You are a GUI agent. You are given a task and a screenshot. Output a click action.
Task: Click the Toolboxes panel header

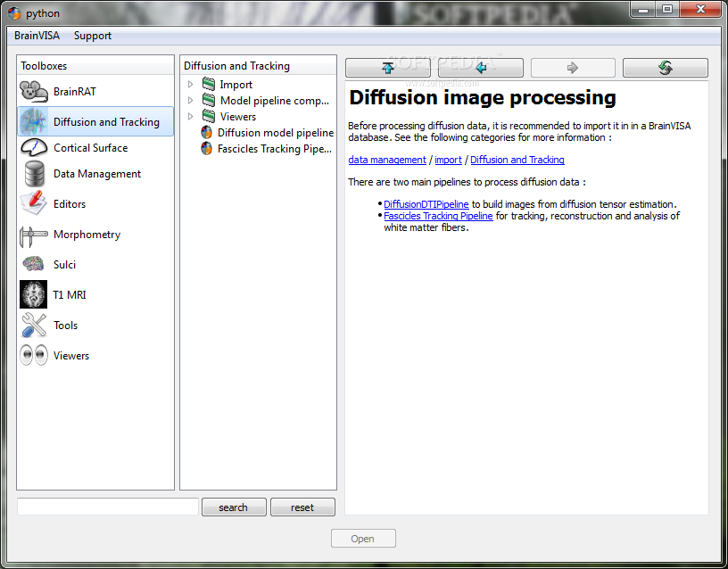[95, 66]
